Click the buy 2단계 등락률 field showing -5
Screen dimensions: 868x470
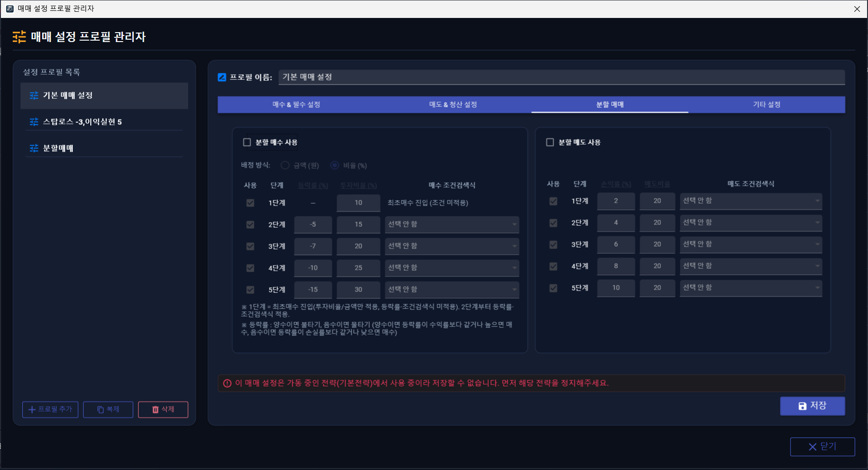tap(313, 224)
